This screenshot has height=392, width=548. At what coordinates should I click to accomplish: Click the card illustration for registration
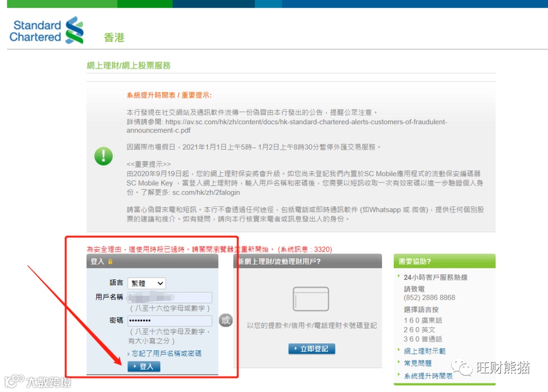(x=311, y=299)
